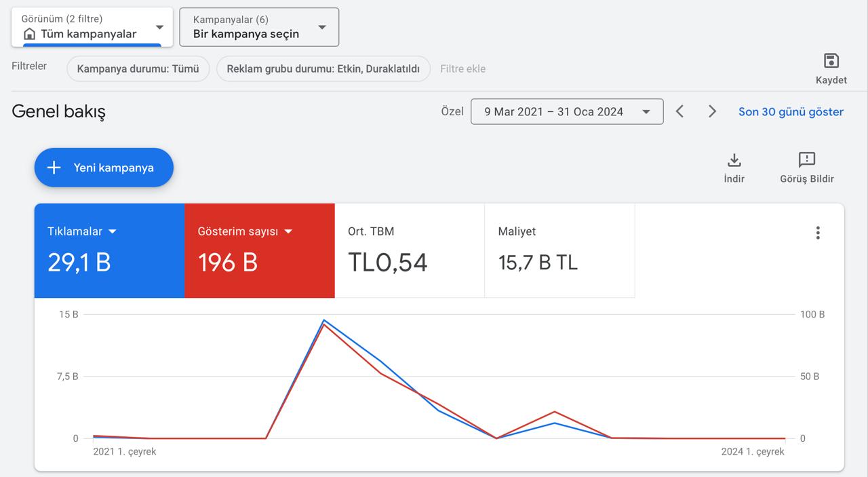Click the home icon beside Tüm kampanyalar
This screenshot has height=477, width=868.
coord(29,34)
